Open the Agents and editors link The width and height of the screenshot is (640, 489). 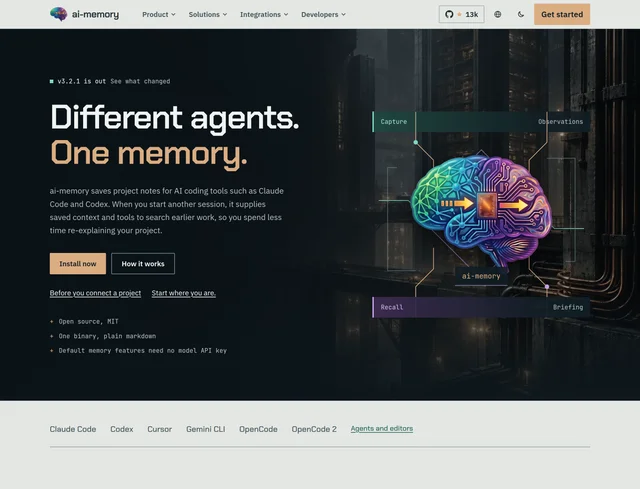[382, 429]
